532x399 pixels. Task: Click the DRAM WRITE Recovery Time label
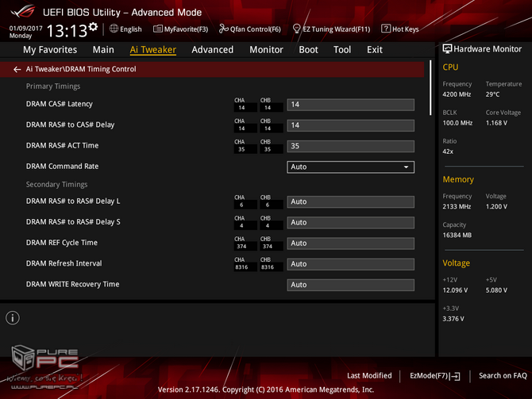click(x=72, y=285)
